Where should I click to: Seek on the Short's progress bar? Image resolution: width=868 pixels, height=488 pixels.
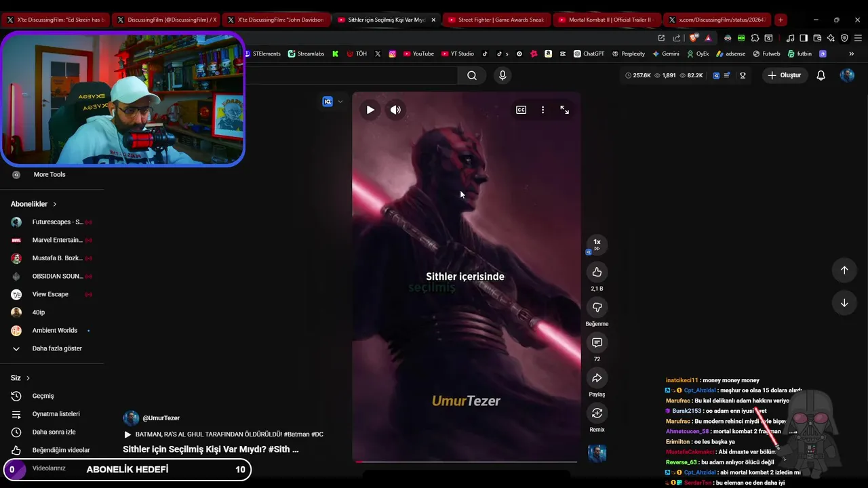466,462
